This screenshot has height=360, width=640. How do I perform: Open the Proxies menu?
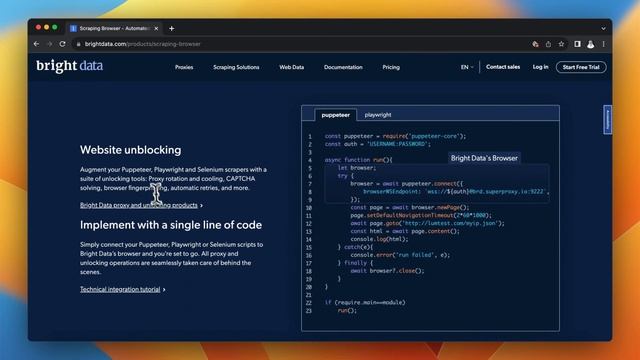tap(184, 67)
